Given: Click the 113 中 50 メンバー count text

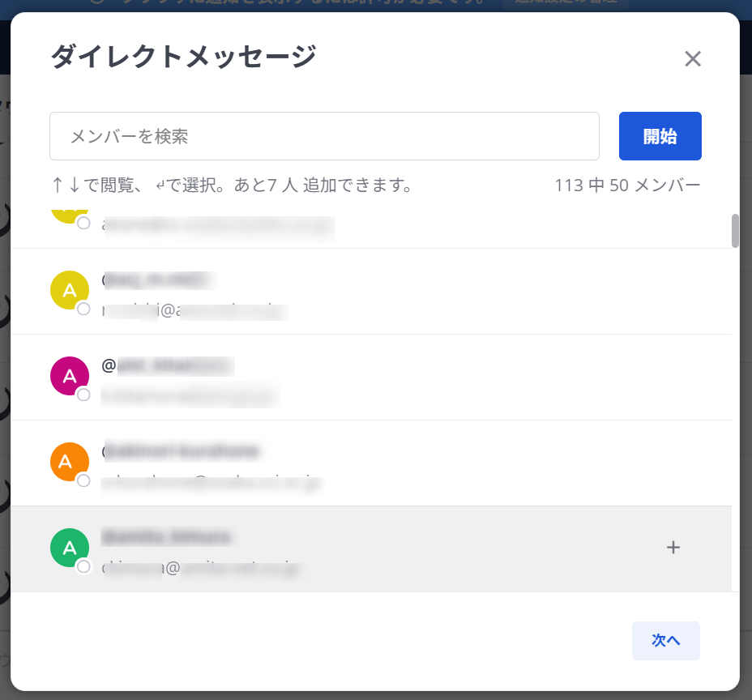Looking at the screenshot, I should [x=627, y=186].
